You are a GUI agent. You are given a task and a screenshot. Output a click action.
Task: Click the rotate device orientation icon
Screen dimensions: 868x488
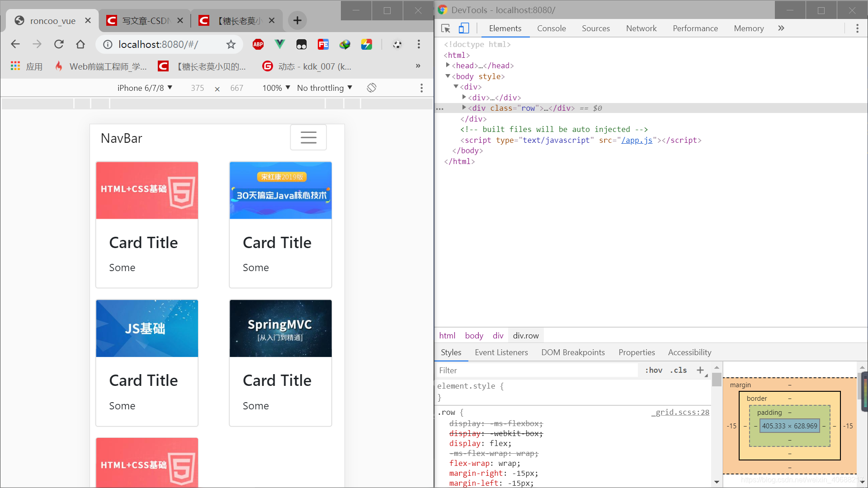coord(372,88)
